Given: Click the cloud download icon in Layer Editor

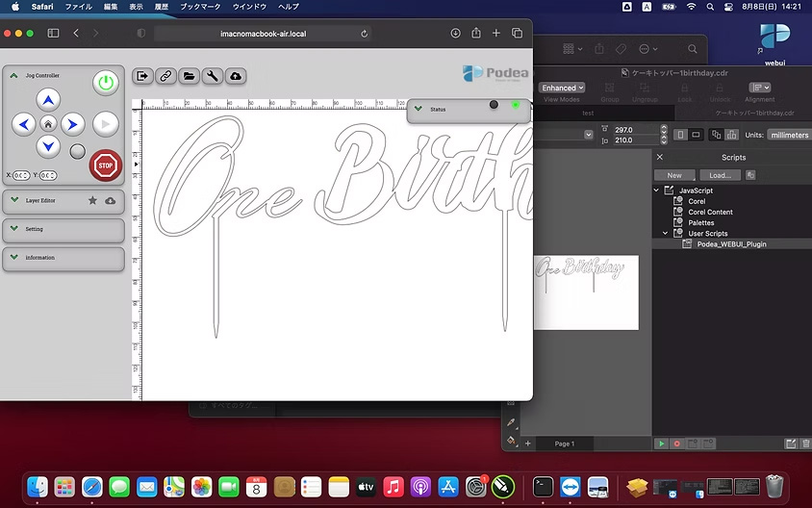Looking at the screenshot, I should point(111,201).
